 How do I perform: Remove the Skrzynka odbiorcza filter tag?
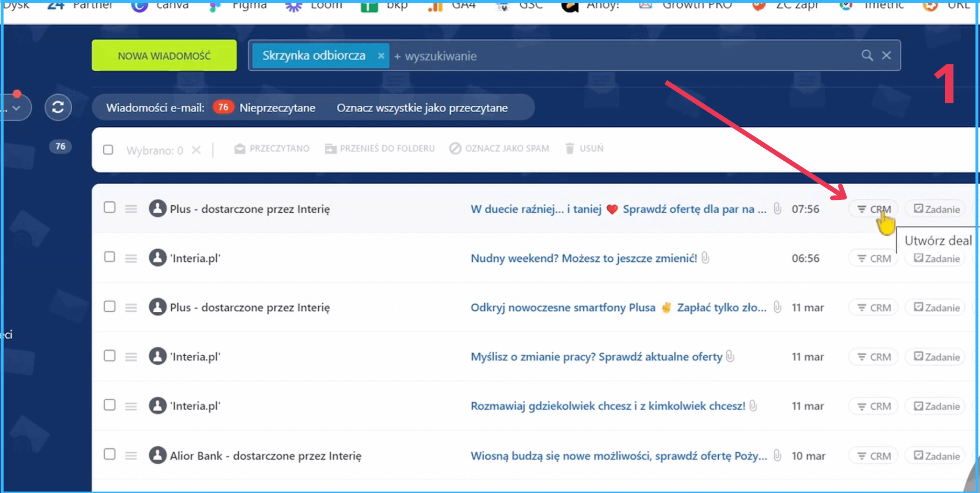(381, 56)
